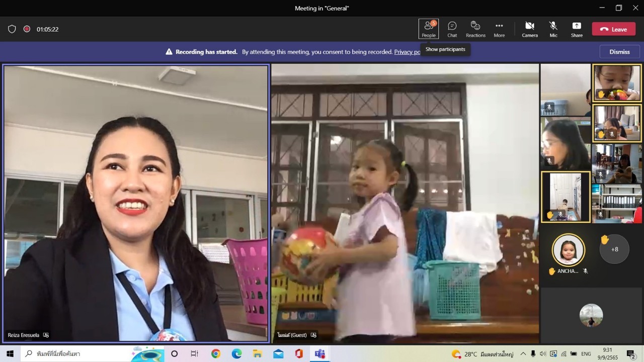Expand hidden system tray icons
The image size is (644, 362).
coord(523,354)
